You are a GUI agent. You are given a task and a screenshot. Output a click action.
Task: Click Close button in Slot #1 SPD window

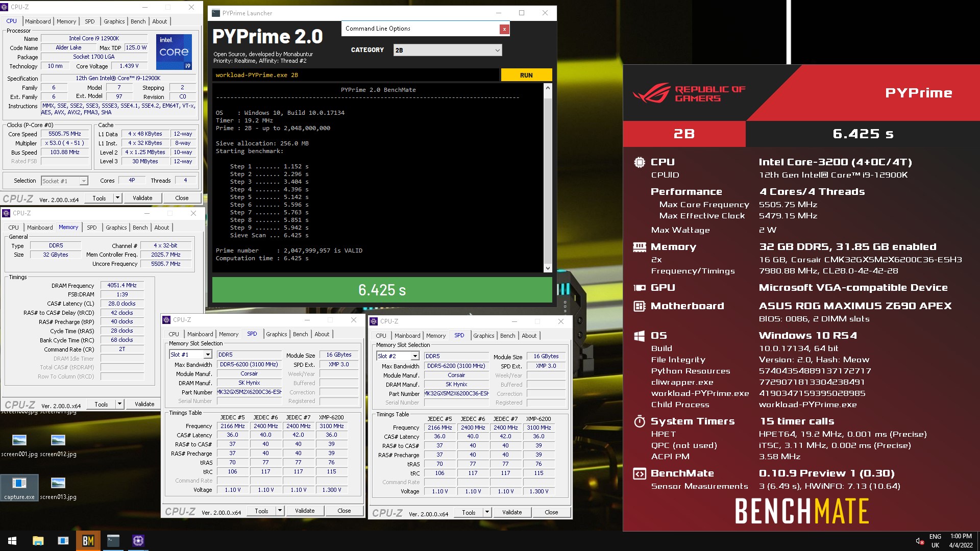pyautogui.click(x=344, y=511)
